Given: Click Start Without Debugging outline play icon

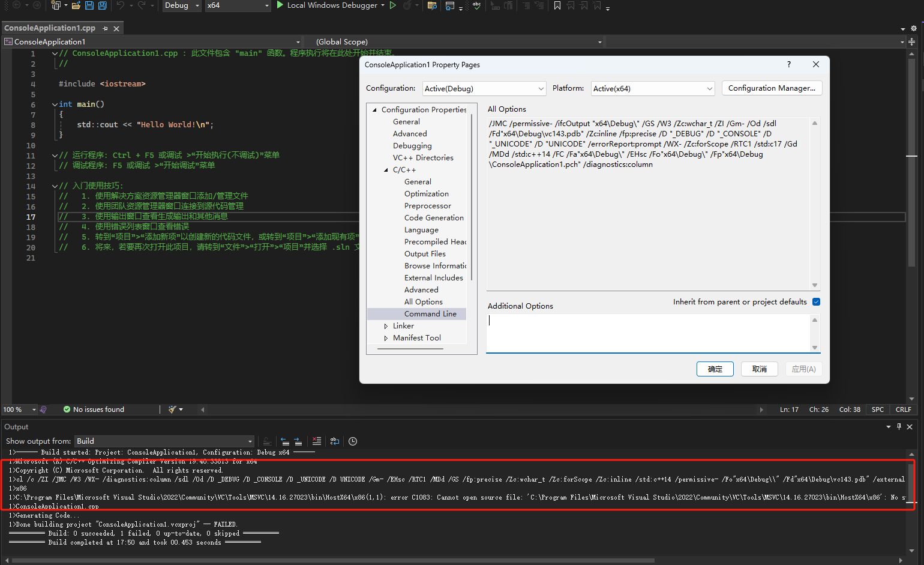Looking at the screenshot, I should (393, 5).
